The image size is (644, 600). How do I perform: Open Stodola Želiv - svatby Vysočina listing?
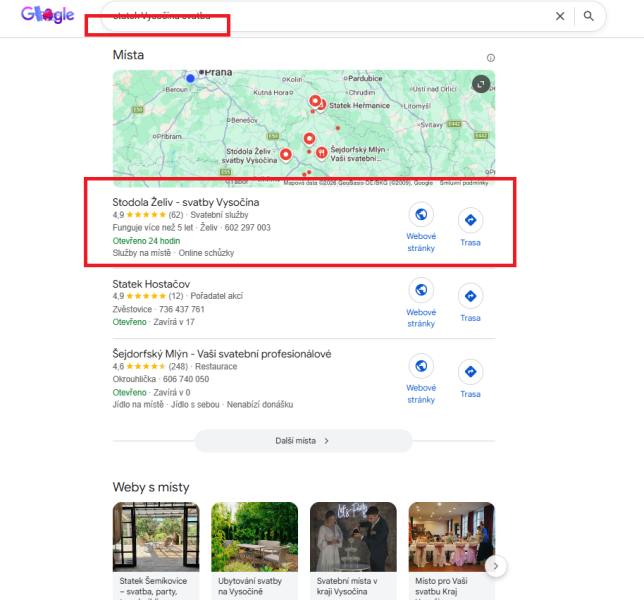(x=186, y=202)
